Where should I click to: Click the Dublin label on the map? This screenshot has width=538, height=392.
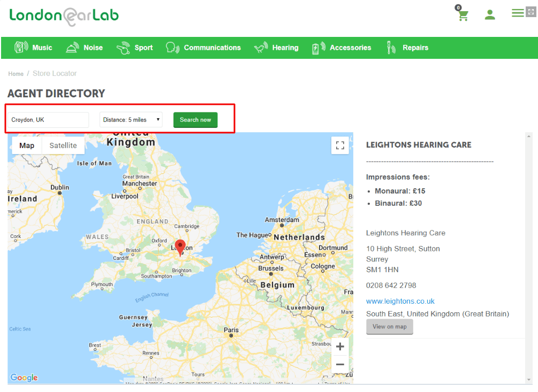pyautogui.click(x=60, y=187)
